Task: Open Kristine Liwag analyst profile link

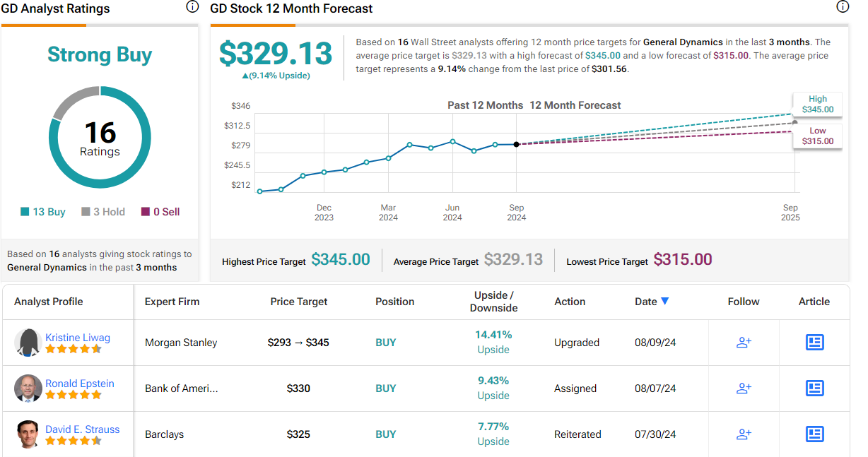Action: 78,338
